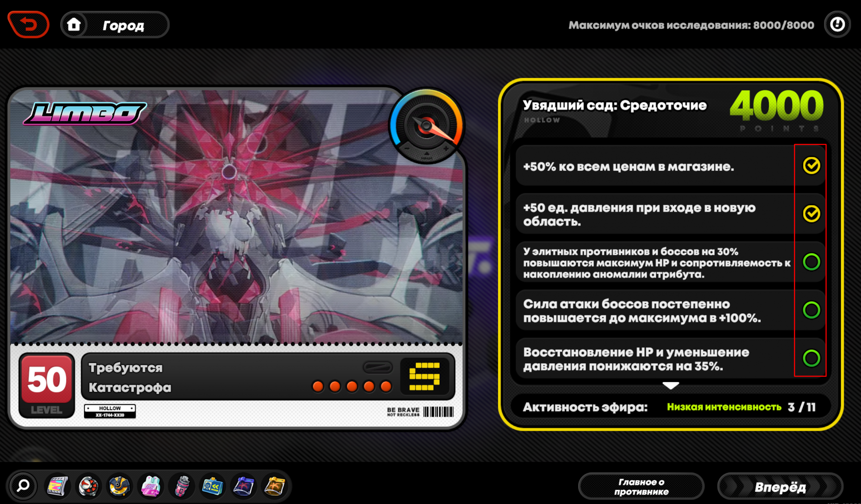Expand the modifier list via downward arrow

tap(670, 385)
